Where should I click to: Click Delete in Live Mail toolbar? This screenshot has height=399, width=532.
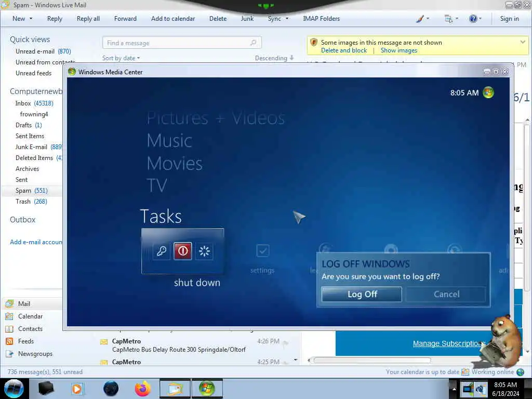(x=218, y=19)
